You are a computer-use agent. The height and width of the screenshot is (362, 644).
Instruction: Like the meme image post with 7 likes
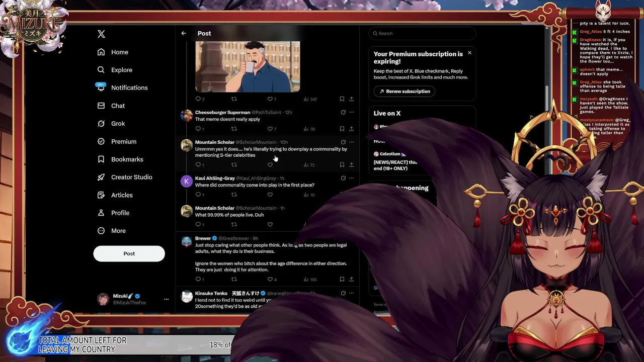tap(272, 99)
